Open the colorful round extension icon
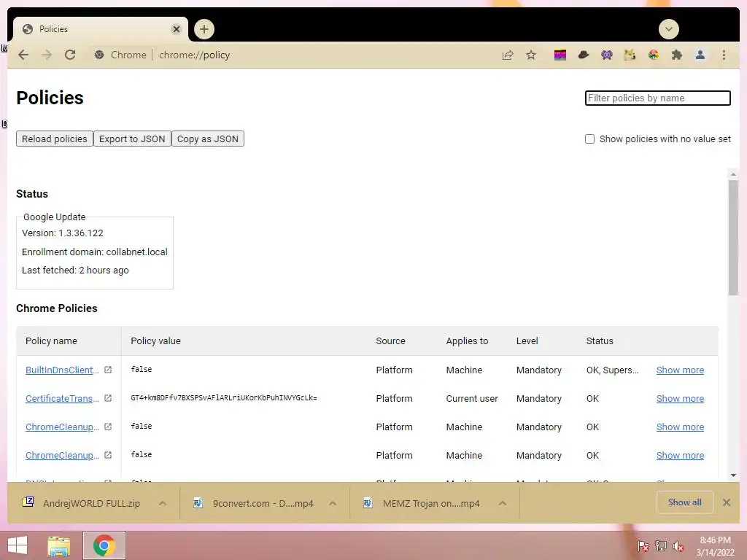747x560 pixels. [653, 55]
